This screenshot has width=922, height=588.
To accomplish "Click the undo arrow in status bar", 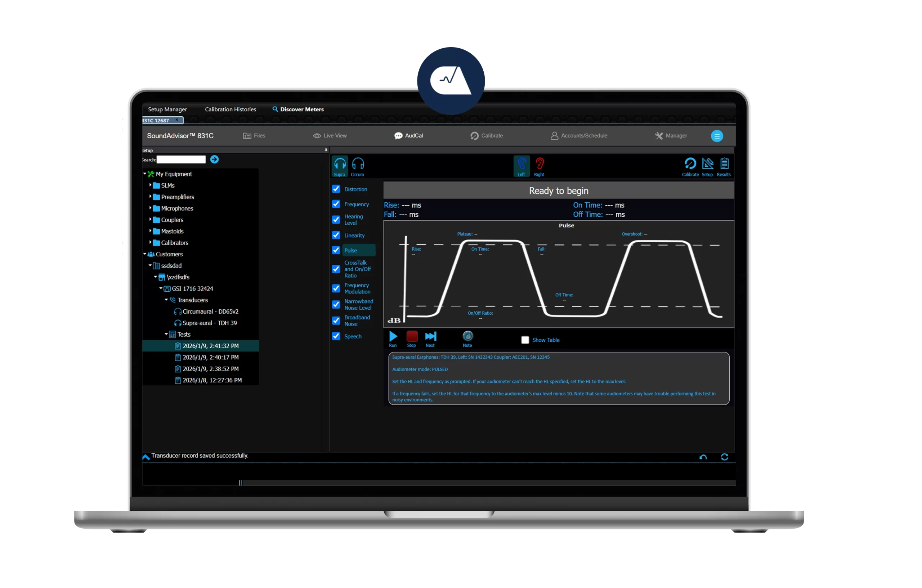I will pos(703,457).
